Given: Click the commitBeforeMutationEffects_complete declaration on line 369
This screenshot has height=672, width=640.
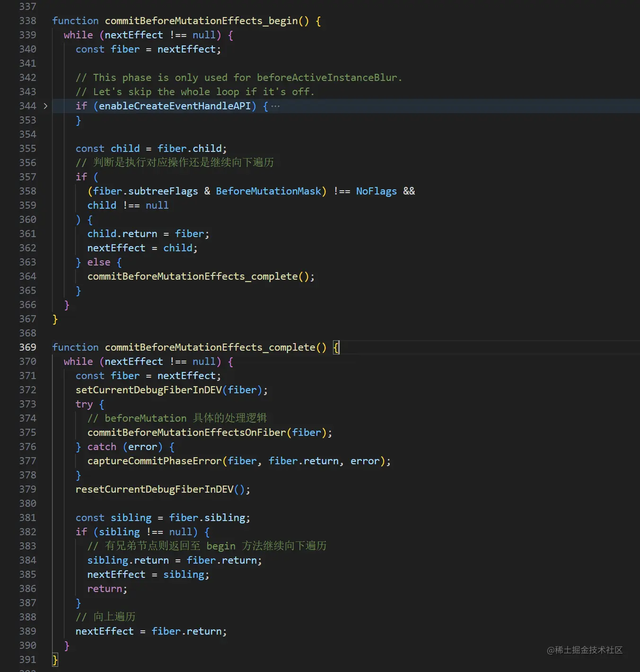Looking at the screenshot, I should [210, 347].
